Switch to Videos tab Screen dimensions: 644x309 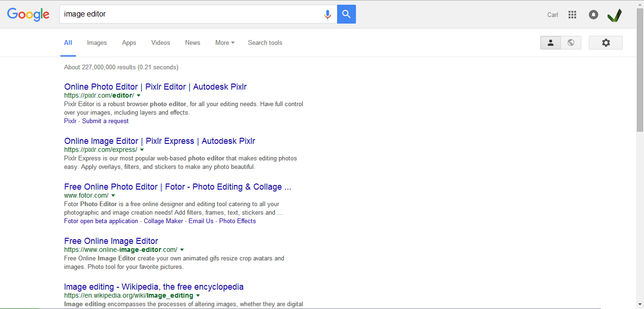(x=160, y=42)
